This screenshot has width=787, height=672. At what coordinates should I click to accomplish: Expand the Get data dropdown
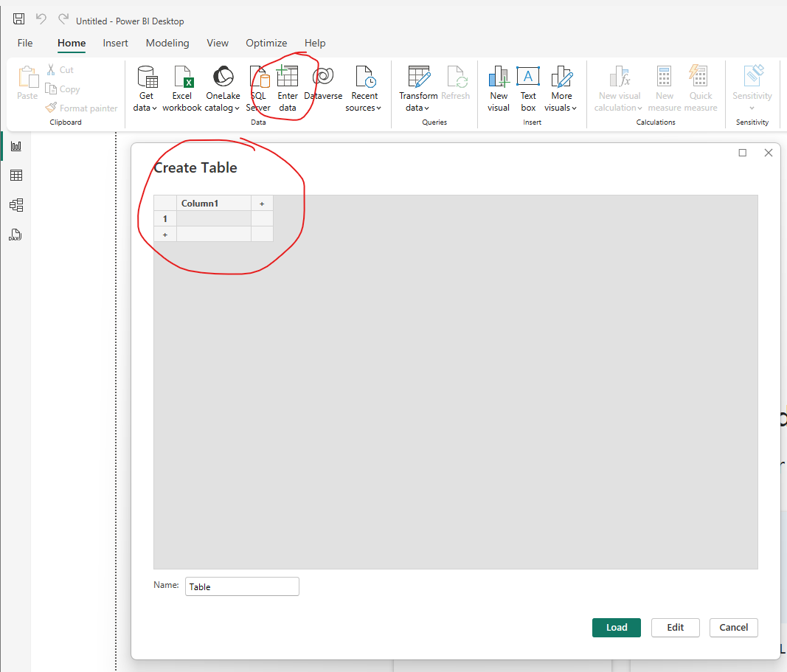tap(146, 108)
